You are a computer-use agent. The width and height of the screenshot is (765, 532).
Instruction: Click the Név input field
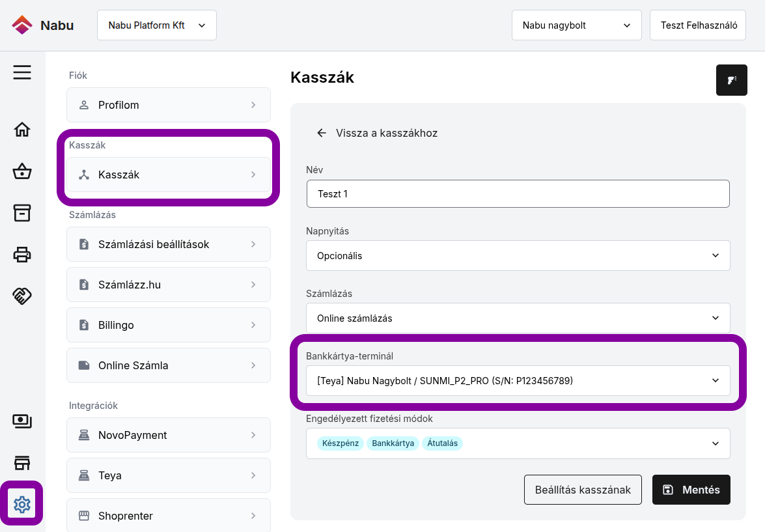[x=518, y=194]
